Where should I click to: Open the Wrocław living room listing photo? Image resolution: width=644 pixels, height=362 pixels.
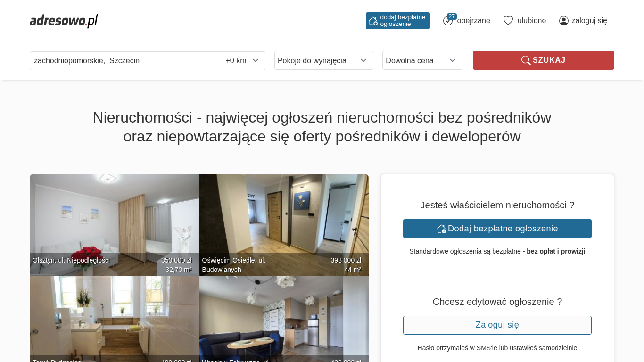(x=284, y=319)
